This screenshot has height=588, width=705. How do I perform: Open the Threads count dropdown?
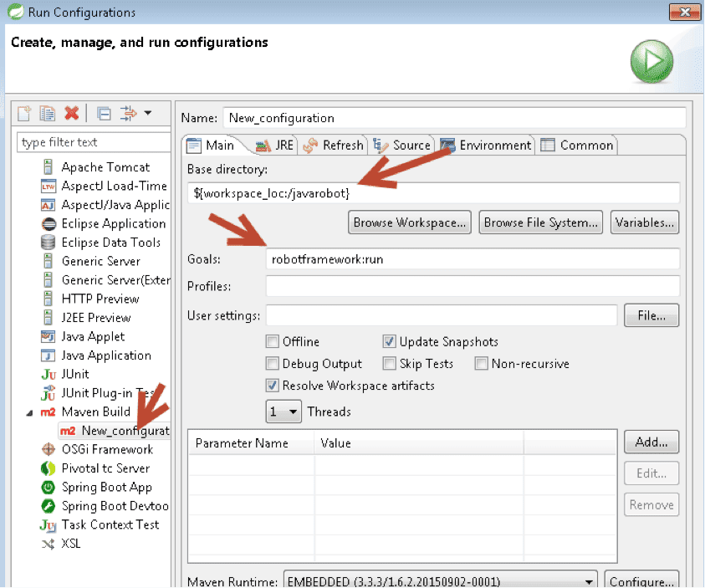click(284, 412)
